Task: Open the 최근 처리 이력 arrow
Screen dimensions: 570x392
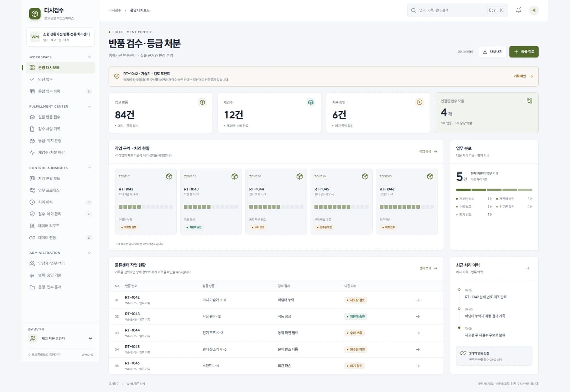Action: 528,268
